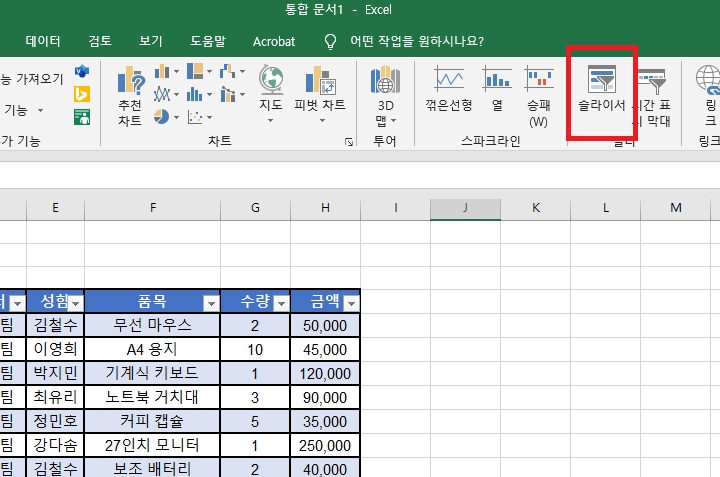720x477 pixels.
Task: Click the 가져오기 add-ins button
Action: (31, 79)
